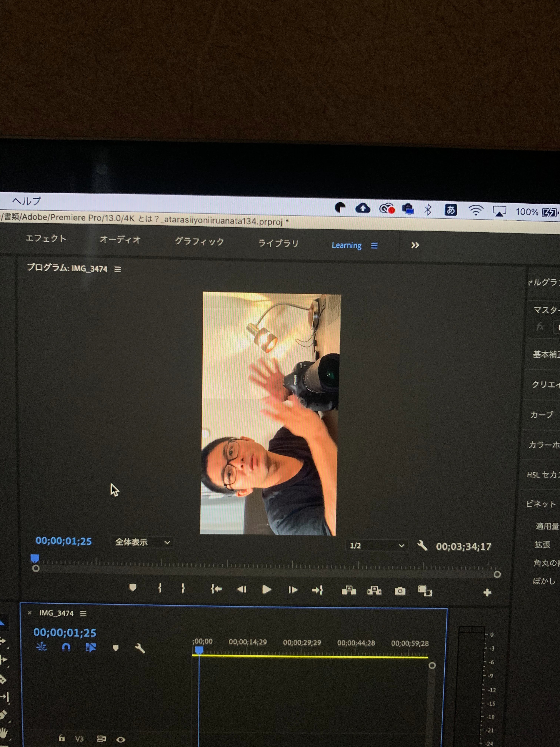Add a marker in the Program monitor

click(x=133, y=588)
